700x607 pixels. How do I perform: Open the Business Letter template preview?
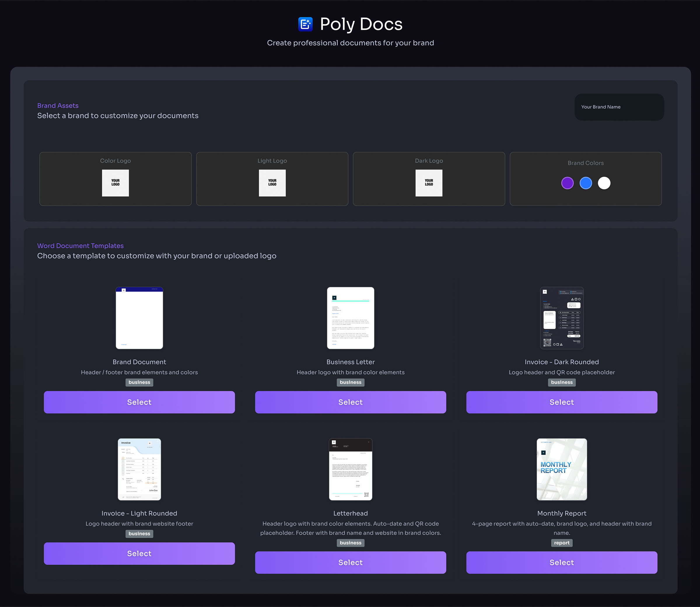tap(350, 318)
